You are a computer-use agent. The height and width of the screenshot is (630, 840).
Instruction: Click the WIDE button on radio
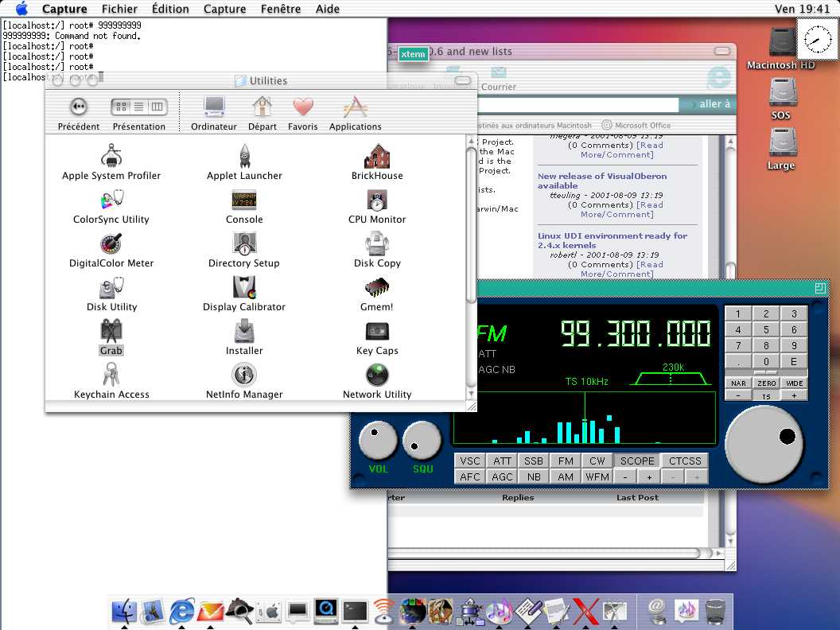point(794,383)
